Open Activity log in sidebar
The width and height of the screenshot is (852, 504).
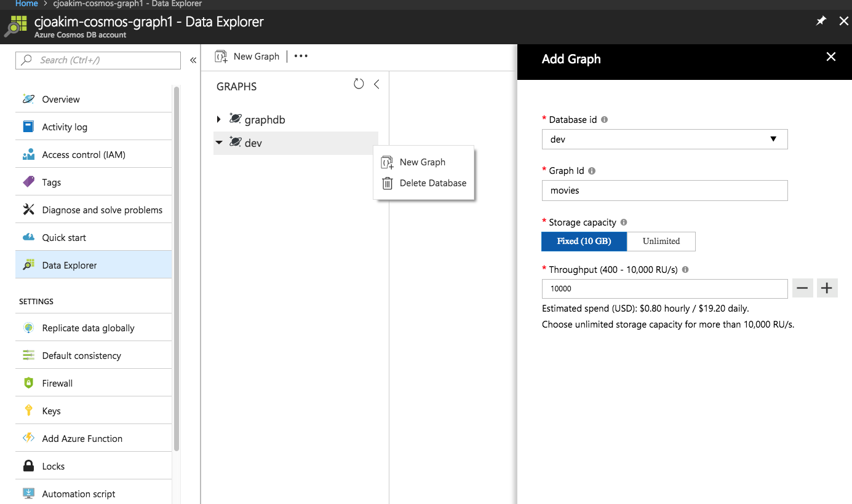point(94,127)
